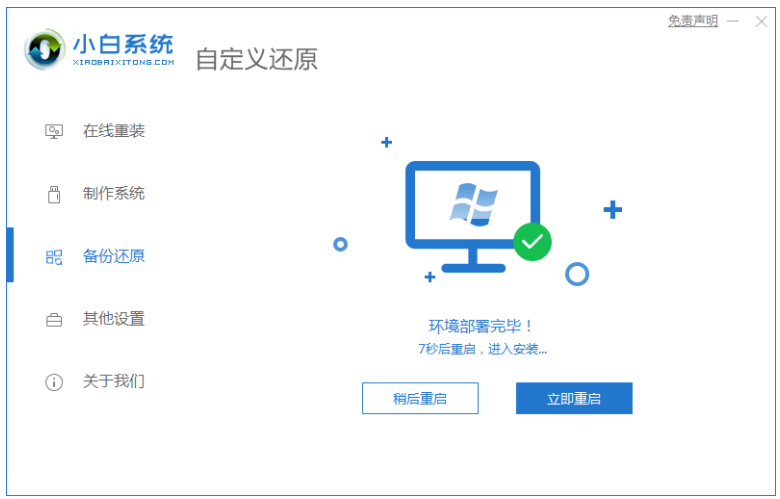
Task: Click the 7秒后重启 countdown text
Action: (x=447, y=350)
